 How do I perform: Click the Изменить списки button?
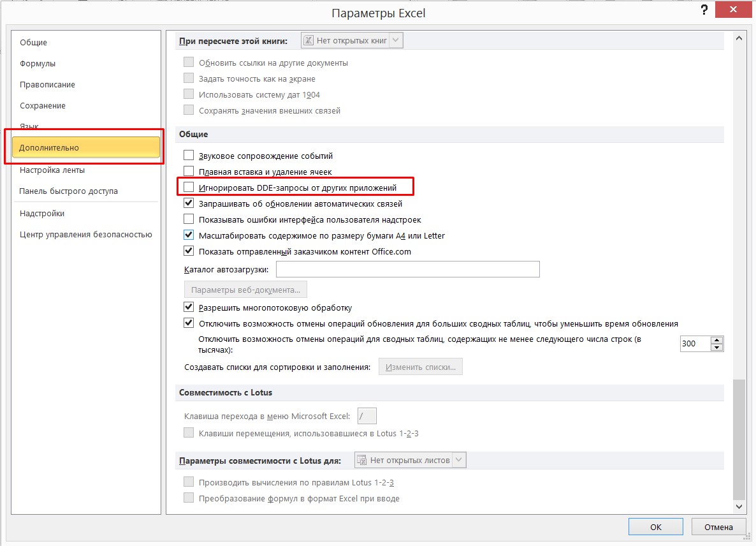(421, 367)
